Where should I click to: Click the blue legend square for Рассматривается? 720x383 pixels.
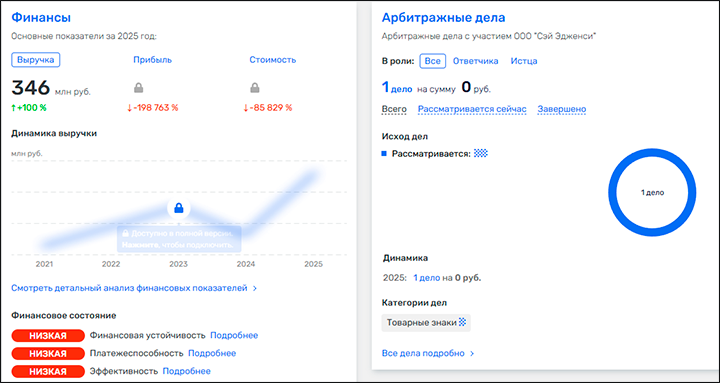tap(384, 154)
